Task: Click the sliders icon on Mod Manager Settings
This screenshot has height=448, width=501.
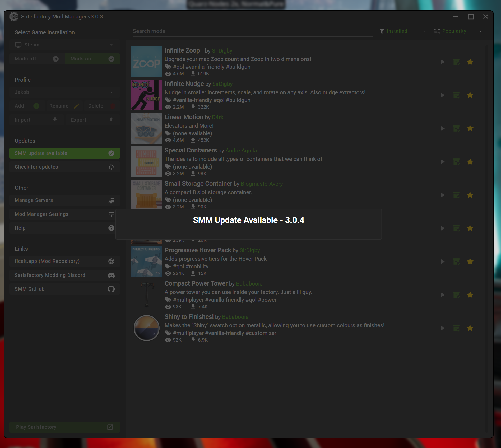Action: [111, 214]
